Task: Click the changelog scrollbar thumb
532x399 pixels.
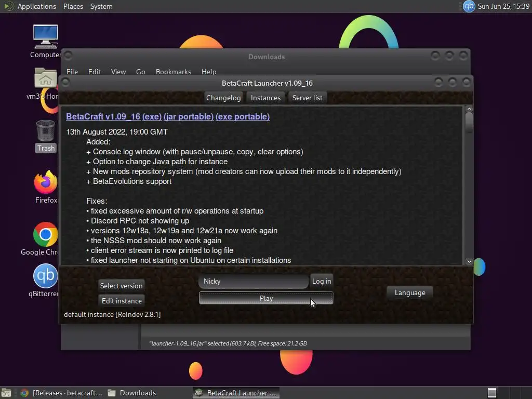Action: 469,123
